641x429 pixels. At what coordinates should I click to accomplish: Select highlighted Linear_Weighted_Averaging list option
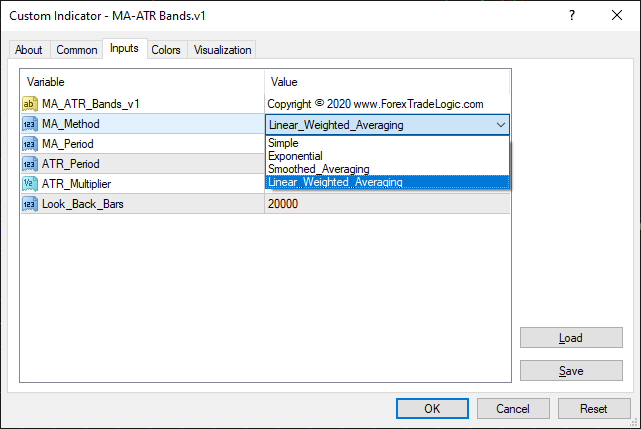click(x=335, y=182)
